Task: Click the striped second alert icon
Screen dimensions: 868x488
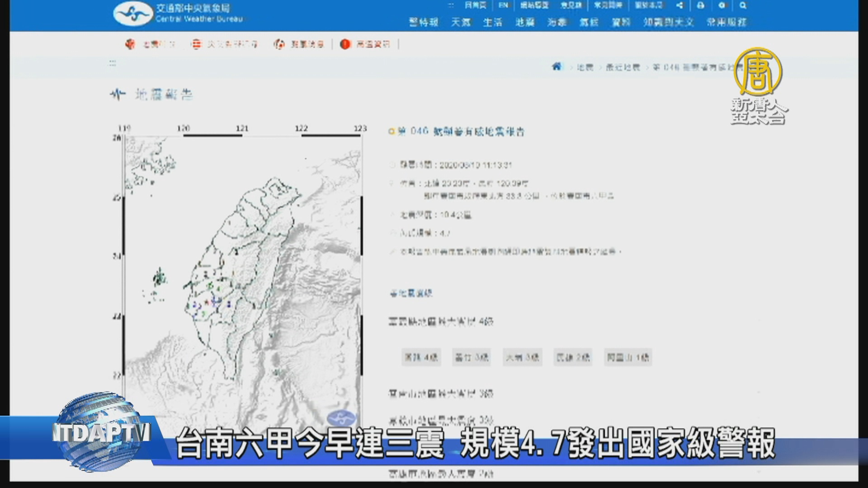Action: click(196, 44)
